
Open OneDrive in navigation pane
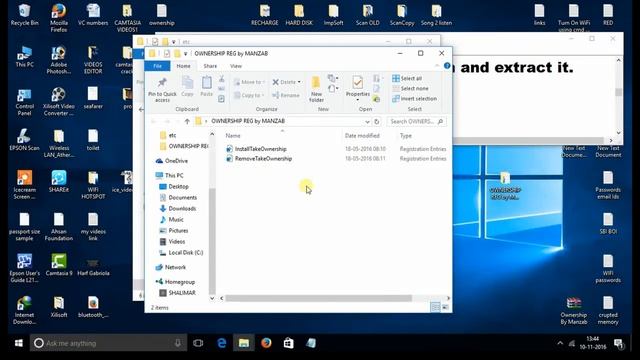point(176,161)
